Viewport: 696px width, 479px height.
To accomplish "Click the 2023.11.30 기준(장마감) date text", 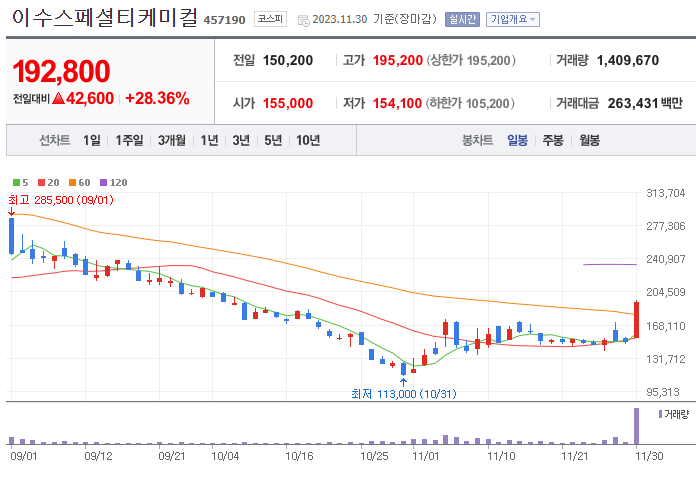I will point(374,20).
